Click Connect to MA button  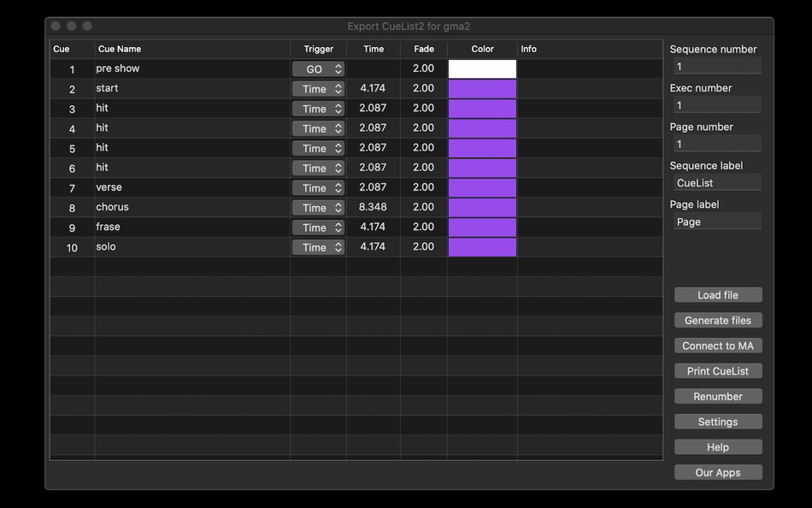[718, 346]
